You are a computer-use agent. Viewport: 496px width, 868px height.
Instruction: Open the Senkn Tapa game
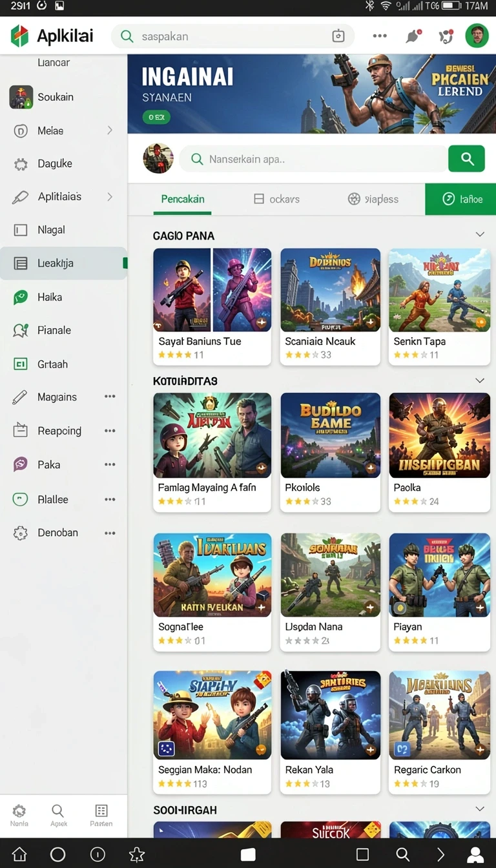439,306
